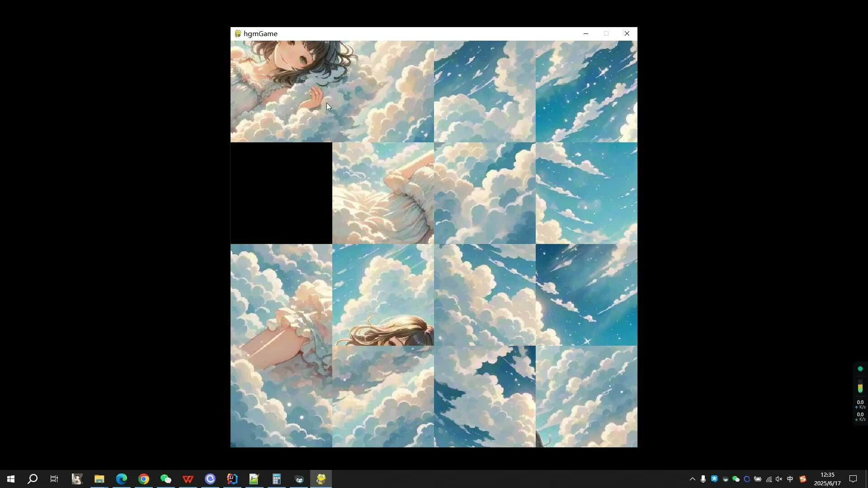This screenshot has height=488, width=868.
Task: Toggle the muted volume tray icon
Action: [x=779, y=479]
